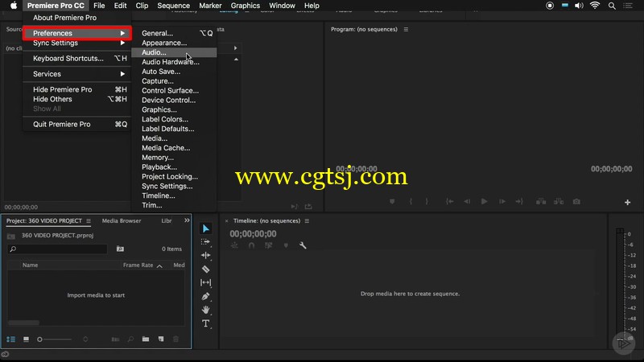Image resolution: width=644 pixels, height=362 pixels.
Task: Switch Project panel to List view
Action: (11, 339)
